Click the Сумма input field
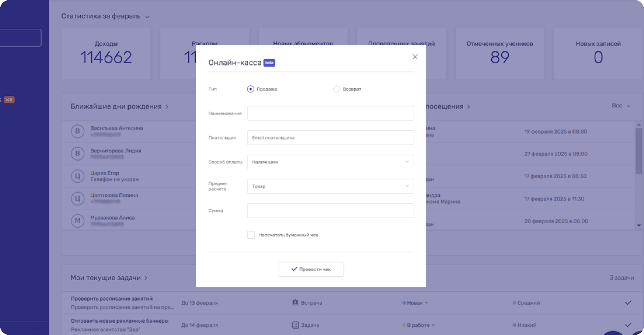The image size is (644, 335). point(330,211)
